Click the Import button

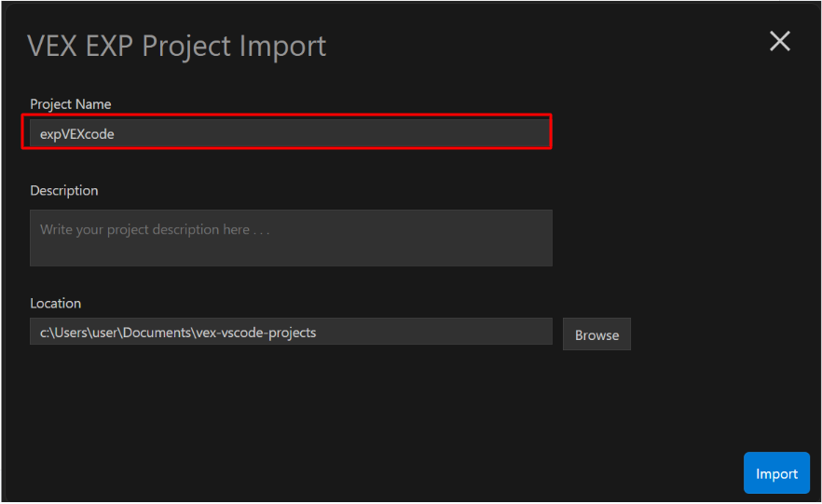click(x=776, y=473)
